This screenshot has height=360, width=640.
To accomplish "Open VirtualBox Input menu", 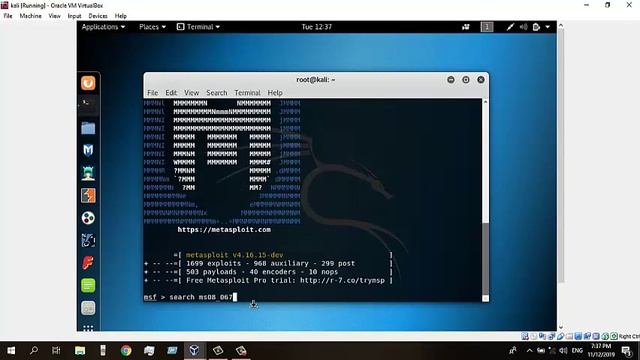I will coord(74,16).
